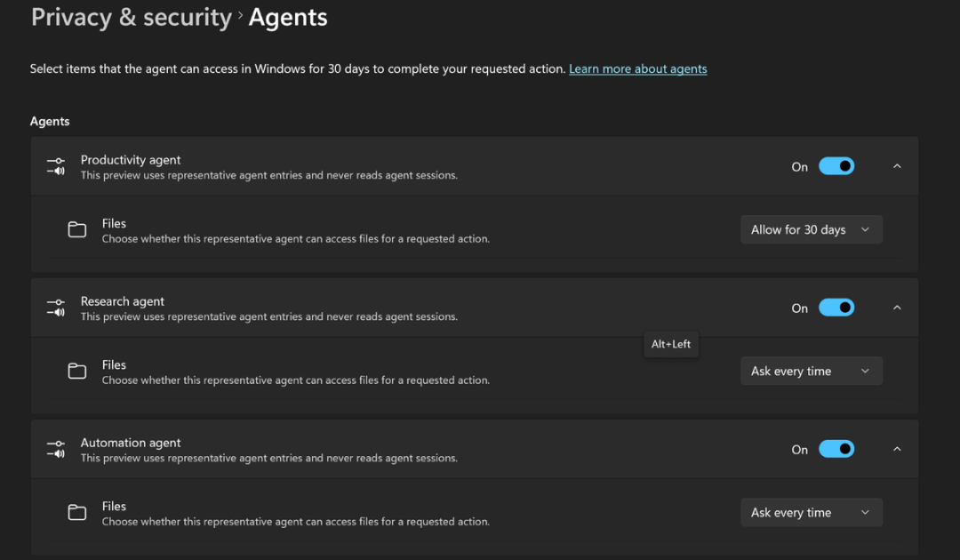The height and width of the screenshot is (560, 960).
Task: Open the 'Allow for 30 days' dropdown
Action: [x=812, y=229]
